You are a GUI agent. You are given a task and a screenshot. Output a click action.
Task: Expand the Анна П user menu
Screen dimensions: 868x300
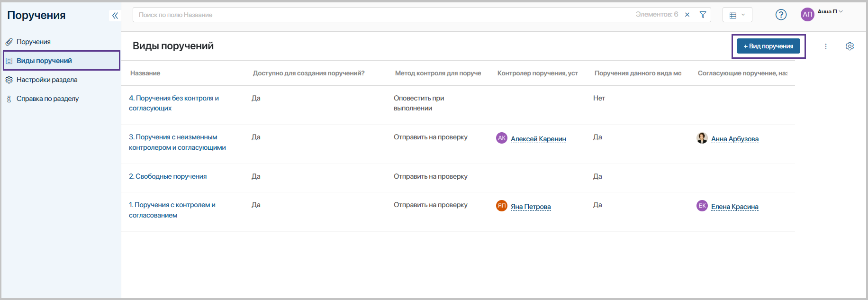pos(830,12)
